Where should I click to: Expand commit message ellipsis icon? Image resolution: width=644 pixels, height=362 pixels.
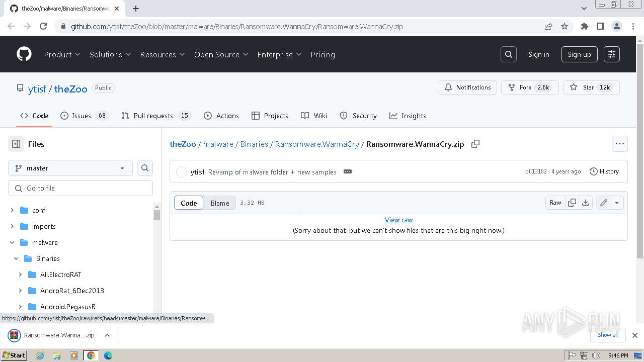point(348,171)
